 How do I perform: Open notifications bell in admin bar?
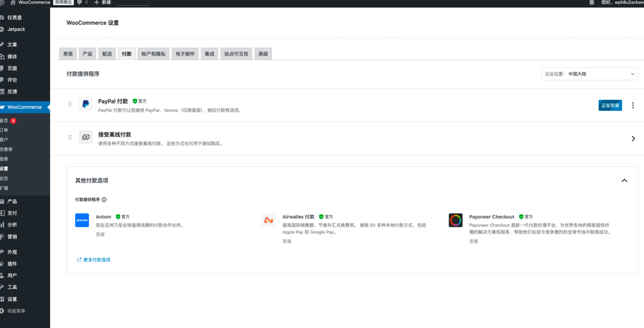(x=592, y=3)
